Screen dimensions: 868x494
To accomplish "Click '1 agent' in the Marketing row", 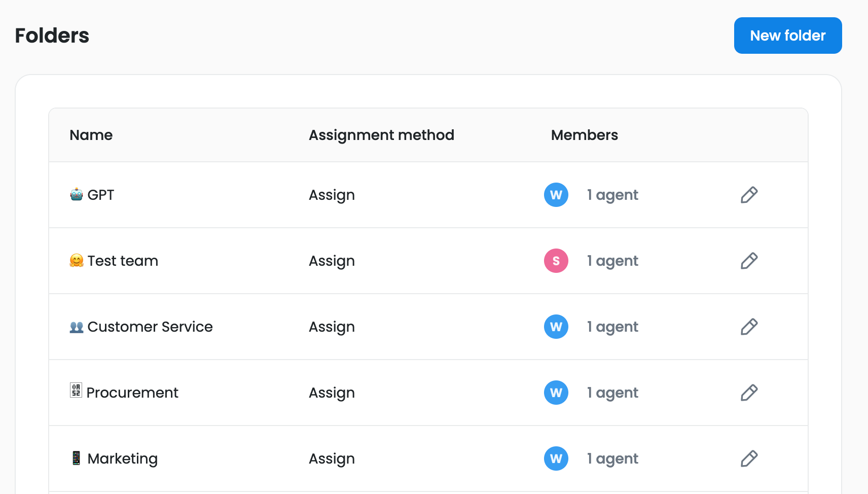I will click(612, 459).
